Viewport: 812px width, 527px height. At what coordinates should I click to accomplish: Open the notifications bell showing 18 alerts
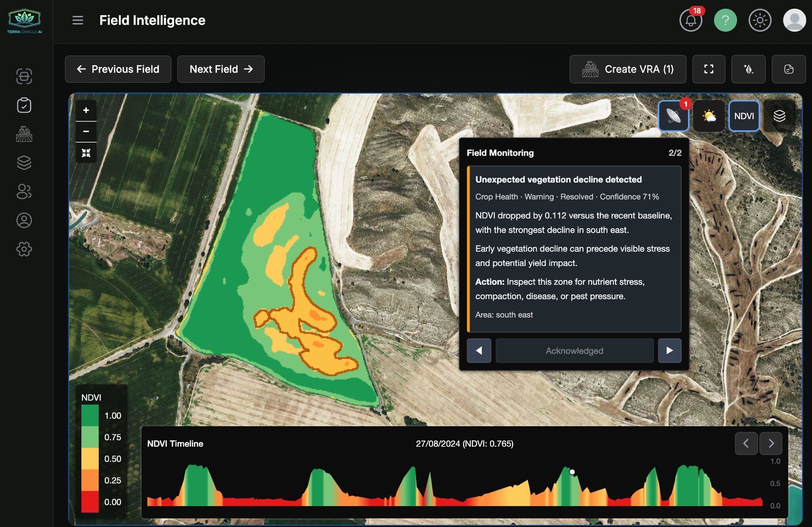pyautogui.click(x=690, y=20)
